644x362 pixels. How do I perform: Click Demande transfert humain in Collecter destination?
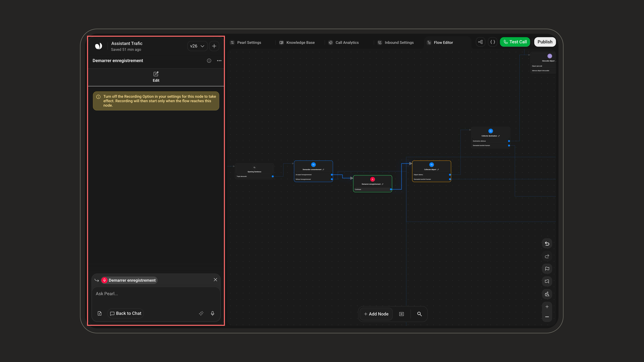(x=491, y=146)
